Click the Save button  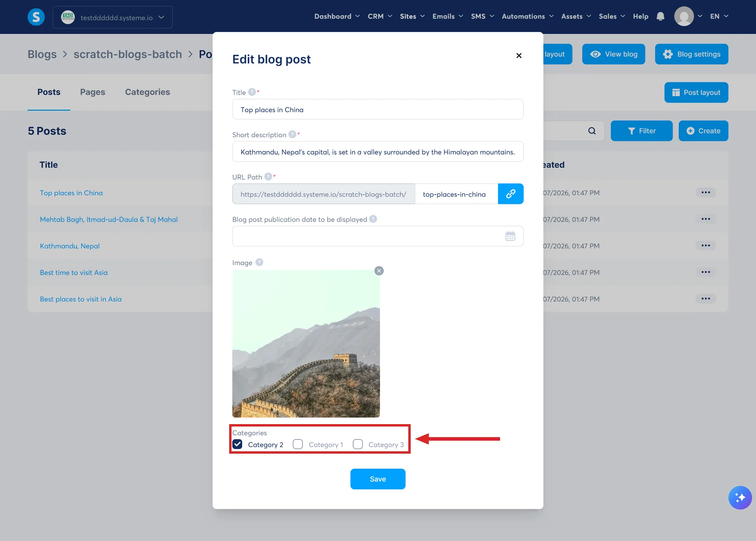[x=378, y=479]
